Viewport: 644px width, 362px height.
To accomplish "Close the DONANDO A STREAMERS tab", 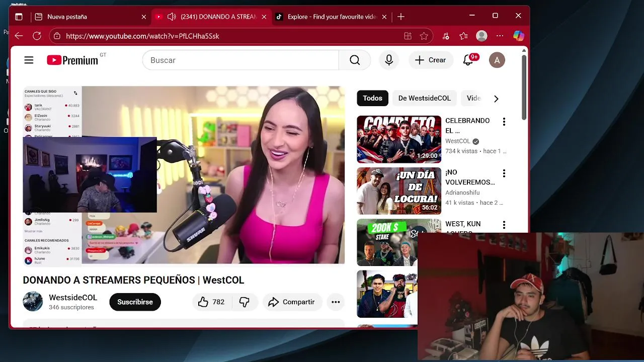I will tap(264, 17).
